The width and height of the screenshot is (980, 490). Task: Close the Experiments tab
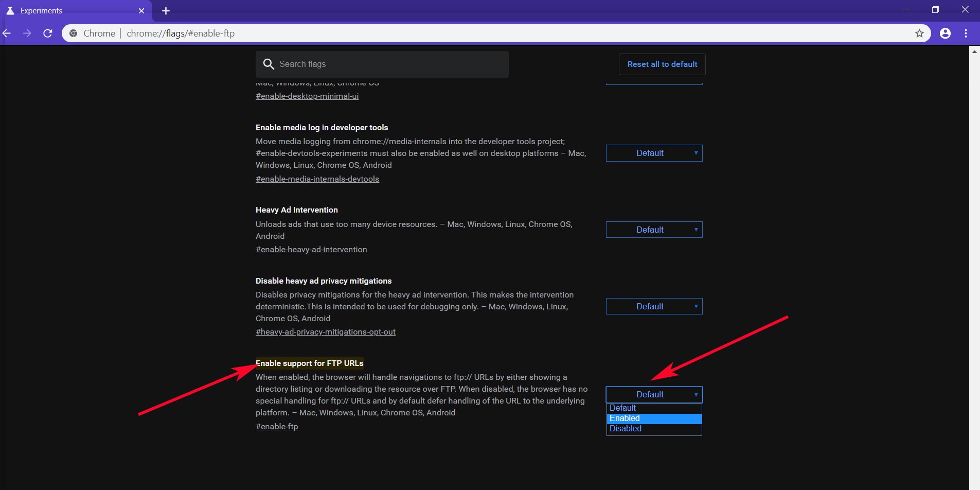(141, 11)
